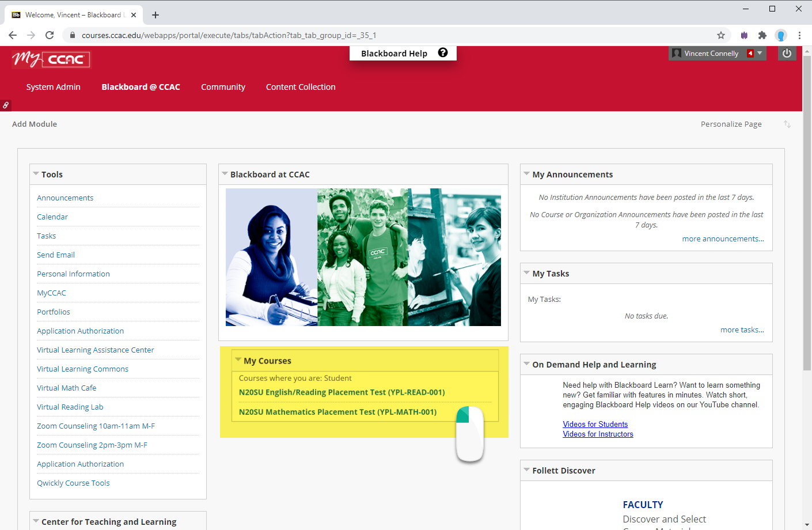Open N20SU English/Reading Placement Test course
This screenshot has height=530, width=812.
342,392
